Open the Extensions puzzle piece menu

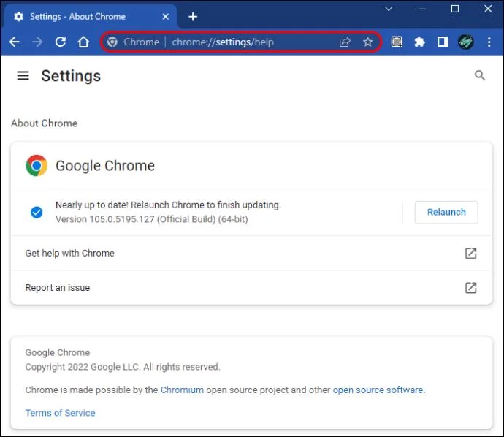coord(419,42)
